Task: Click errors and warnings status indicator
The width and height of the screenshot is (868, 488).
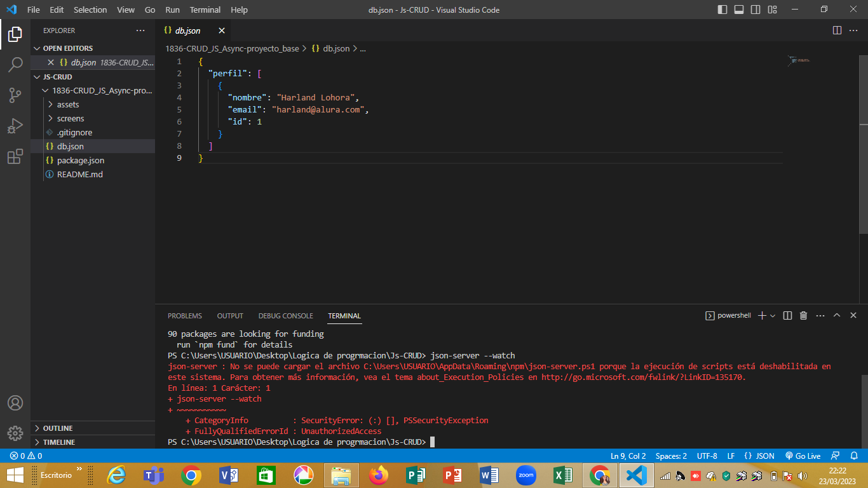Action: point(26,456)
